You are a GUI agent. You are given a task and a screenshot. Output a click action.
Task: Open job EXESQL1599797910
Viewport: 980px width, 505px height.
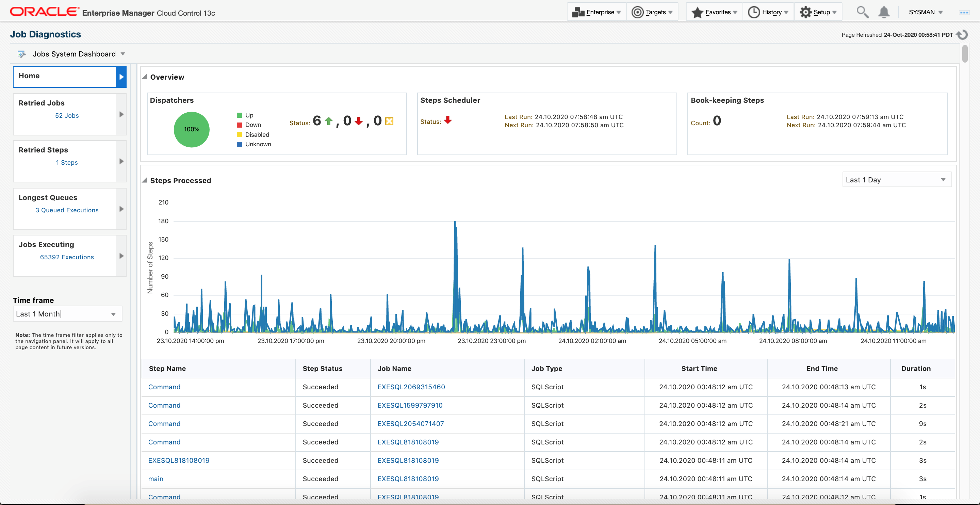[410, 405]
